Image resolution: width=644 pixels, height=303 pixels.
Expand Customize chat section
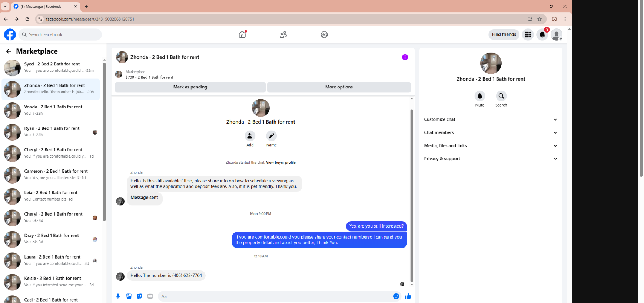491,119
